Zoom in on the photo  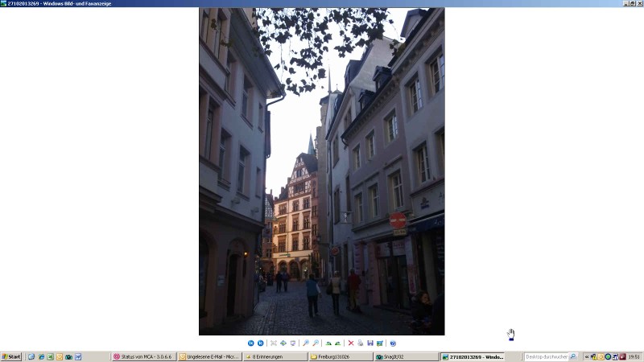click(x=306, y=343)
